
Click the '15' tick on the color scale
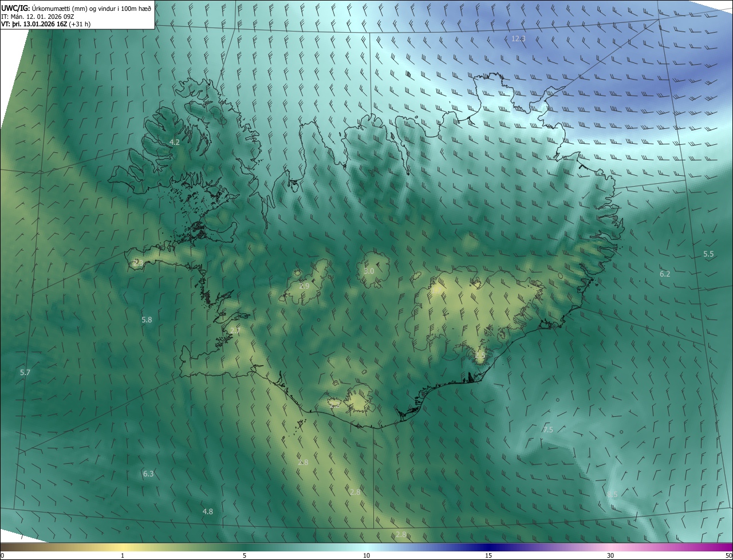coord(488,555)
